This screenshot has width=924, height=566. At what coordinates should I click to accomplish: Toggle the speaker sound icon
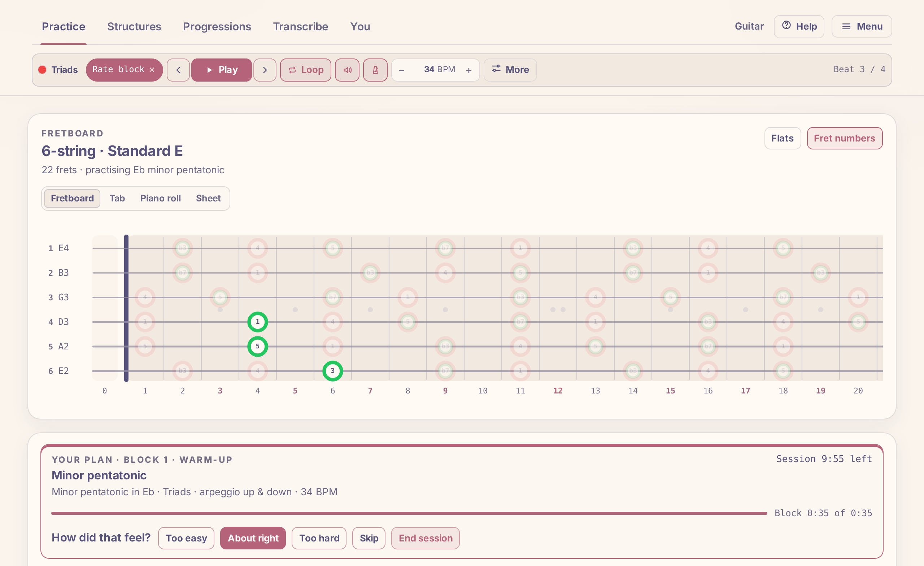[347, 70]
